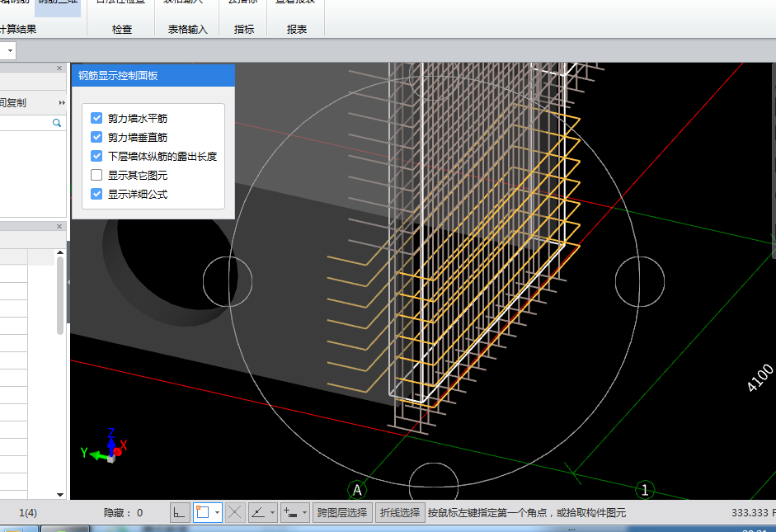The width and height of the screenshot is (776, 532).
Task: Toggle the orthogonal mode icon in status bar
Action: [179, 513]
